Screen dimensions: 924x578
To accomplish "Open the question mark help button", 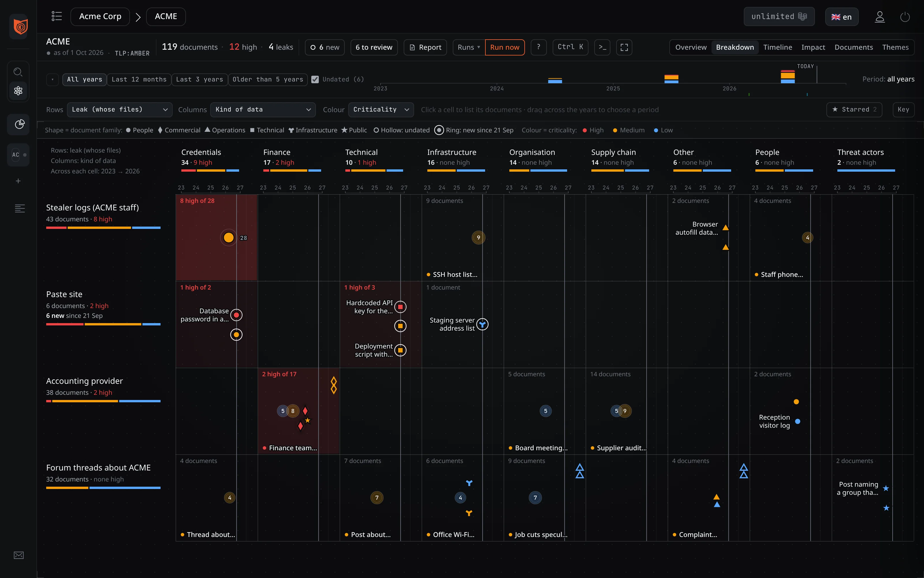I will pyautogui.click(x=538, y=47).
